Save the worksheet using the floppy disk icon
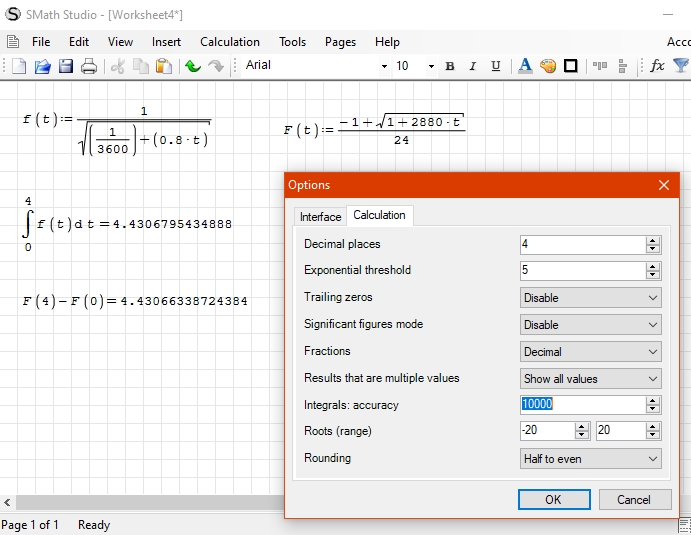This screenshot has height=535, width=691. point(66,66)
